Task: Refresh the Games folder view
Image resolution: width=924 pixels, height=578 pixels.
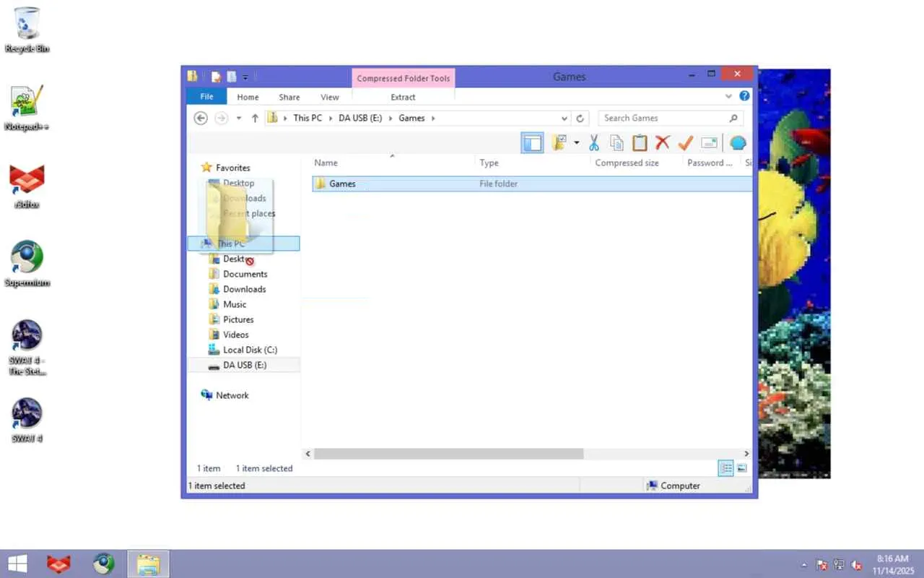Action: (580, 118)
